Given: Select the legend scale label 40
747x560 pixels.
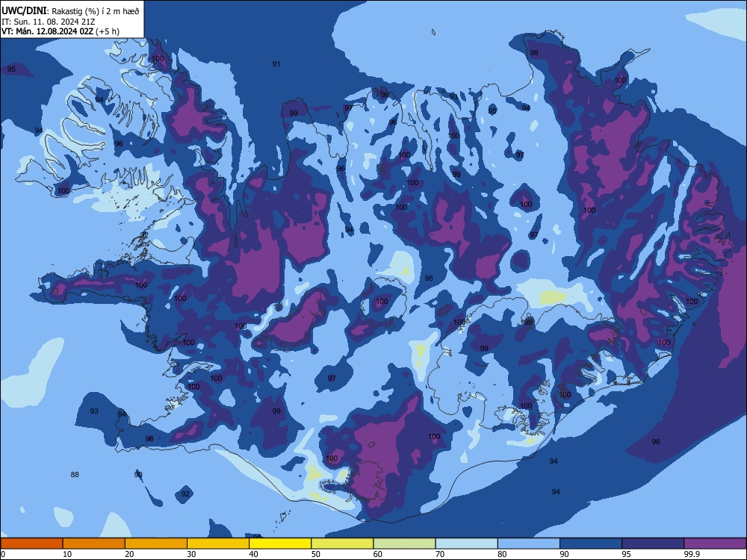Looking at the screenshot, I should click(253, 554).
